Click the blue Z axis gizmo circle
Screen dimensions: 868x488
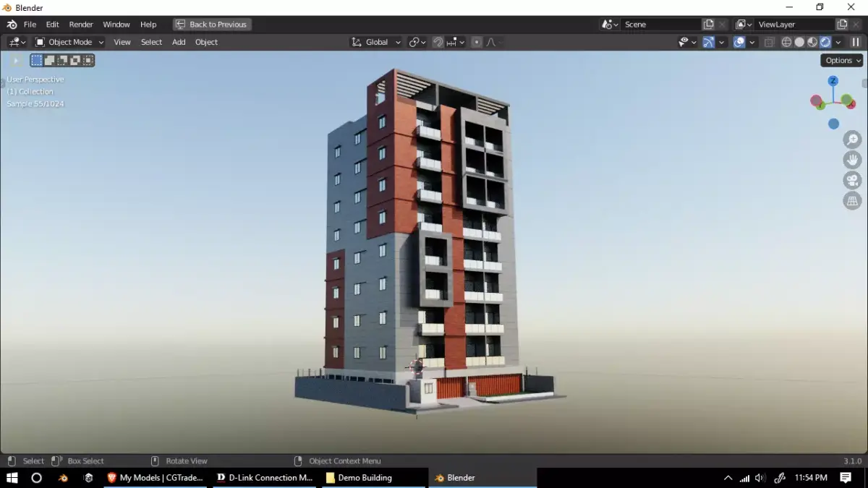(833, 81)
